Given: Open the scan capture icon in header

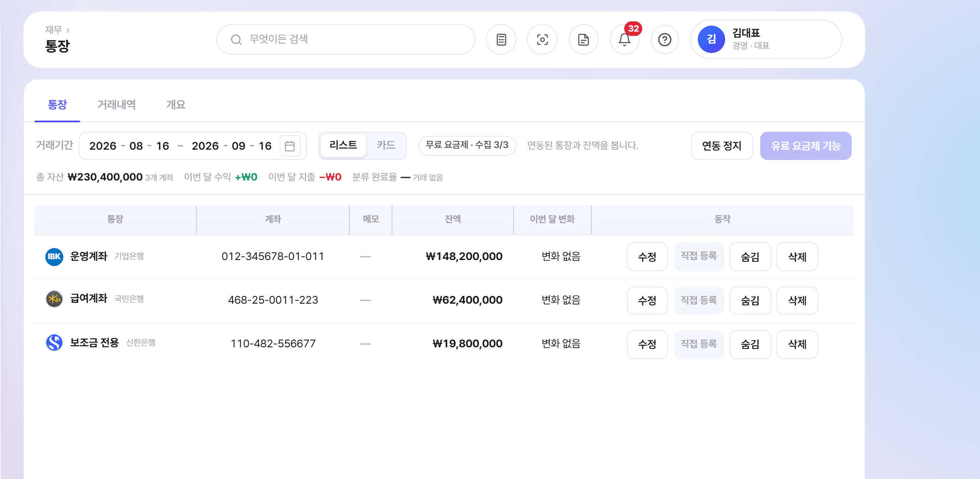Looking at the screenshot, I should [x=542, y=40].
